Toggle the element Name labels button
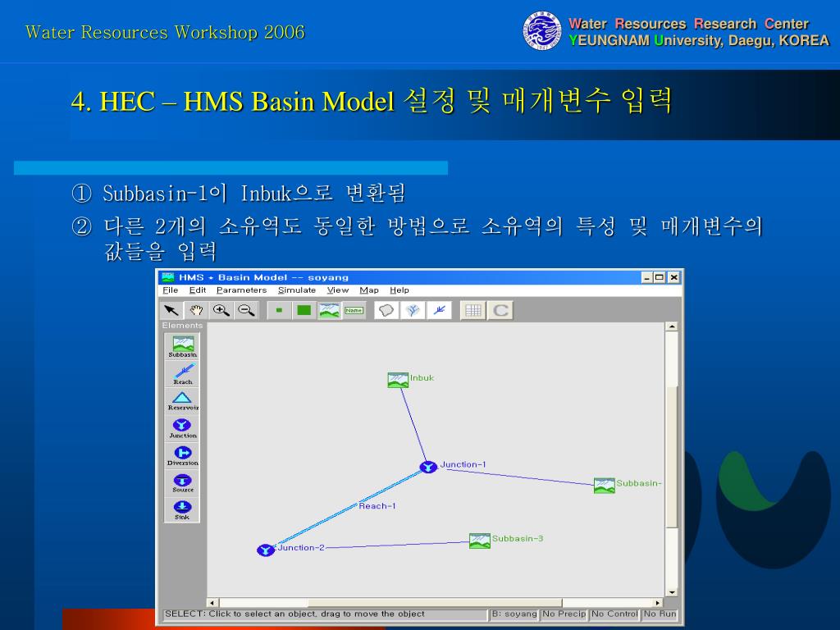This screenshot has width=840, height=630. pyautogui.click(x=354, y=310)
